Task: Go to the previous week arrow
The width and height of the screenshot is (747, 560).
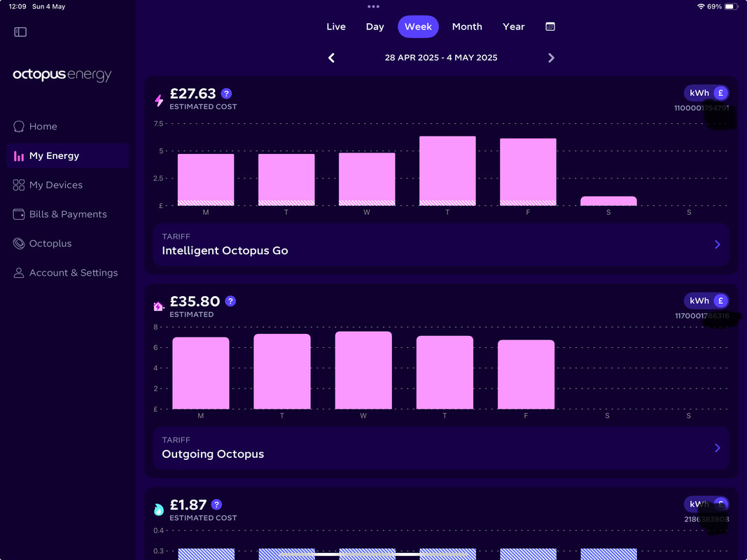Action: (x=332, y=57)
